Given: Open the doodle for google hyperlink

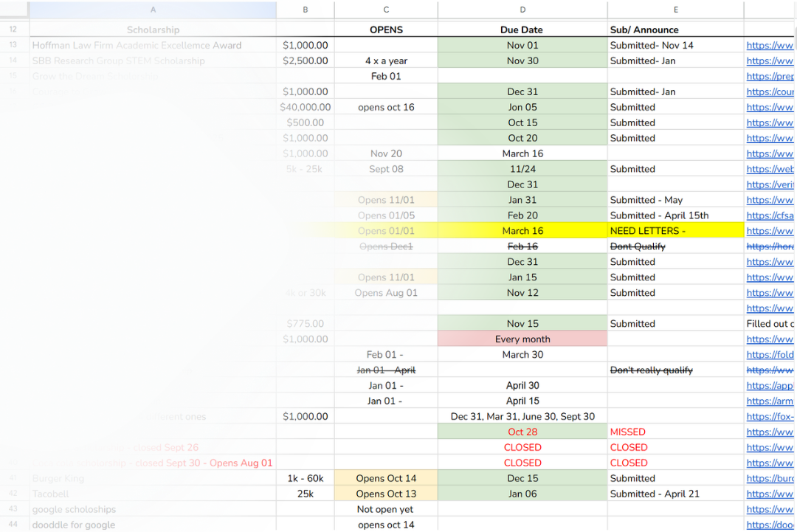Looking at the screenshot, I should click(770, 525).
